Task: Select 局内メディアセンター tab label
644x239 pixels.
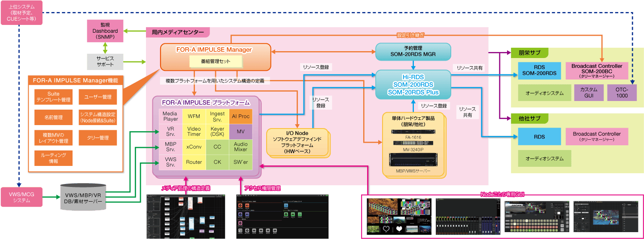Action: click(x=178, y=32)
